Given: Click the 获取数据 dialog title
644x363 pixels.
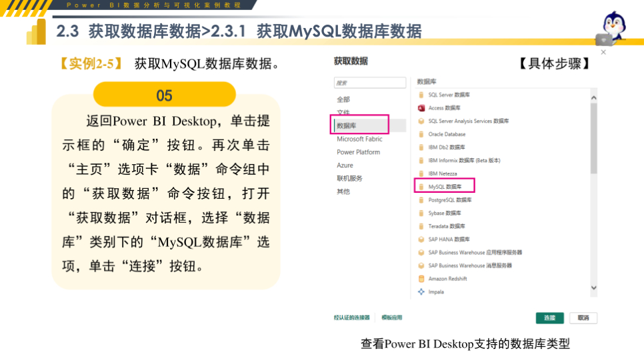Looking at the screenshot, I should (351, 61).
